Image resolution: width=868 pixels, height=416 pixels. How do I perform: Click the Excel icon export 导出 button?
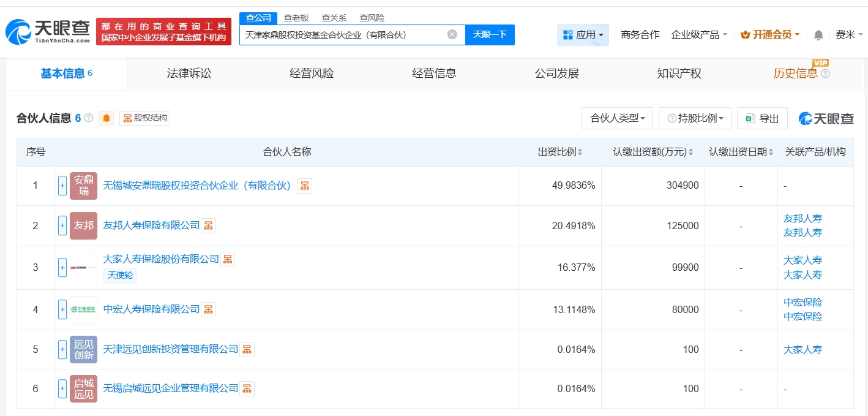tap(762, 118)
